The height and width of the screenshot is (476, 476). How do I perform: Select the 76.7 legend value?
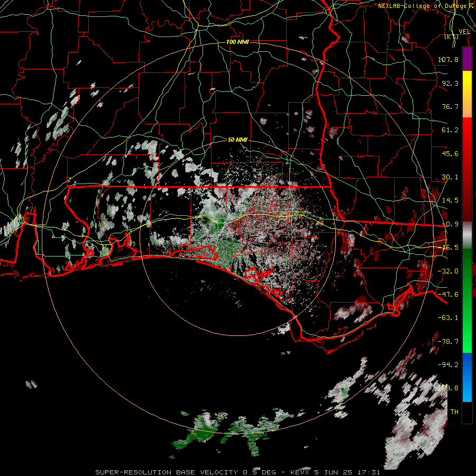[x=450, y=106]
